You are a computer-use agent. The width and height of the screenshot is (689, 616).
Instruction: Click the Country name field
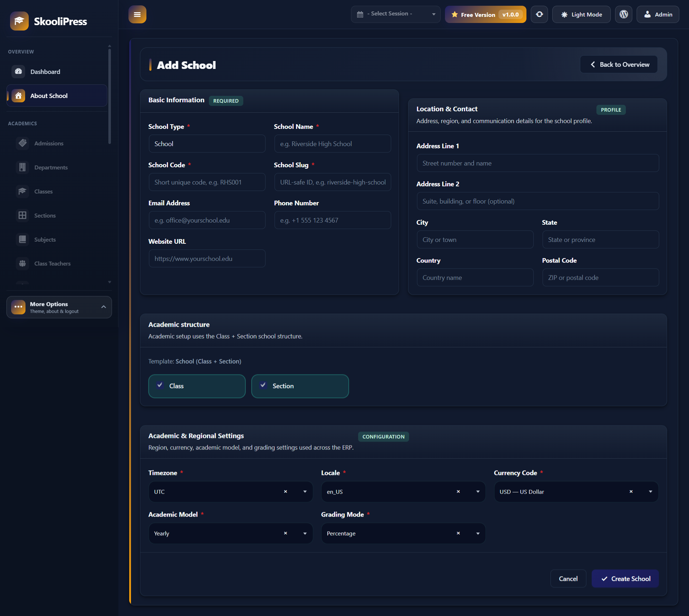(x=475, y=277)
